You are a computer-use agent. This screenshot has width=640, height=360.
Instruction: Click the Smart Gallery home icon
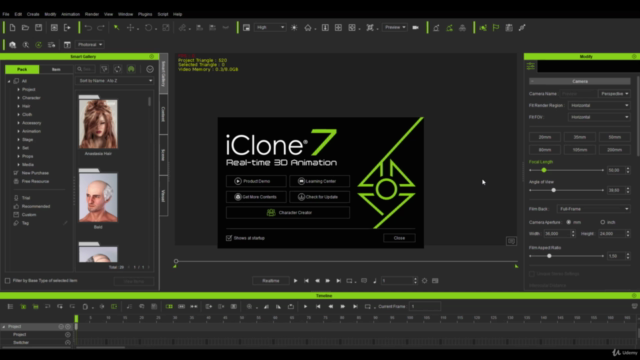[x=131, y=69]
